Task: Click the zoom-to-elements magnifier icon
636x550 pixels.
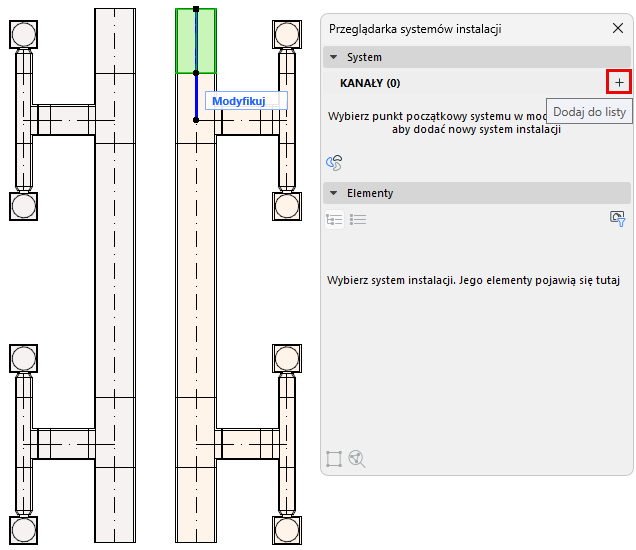Action: 357,459
